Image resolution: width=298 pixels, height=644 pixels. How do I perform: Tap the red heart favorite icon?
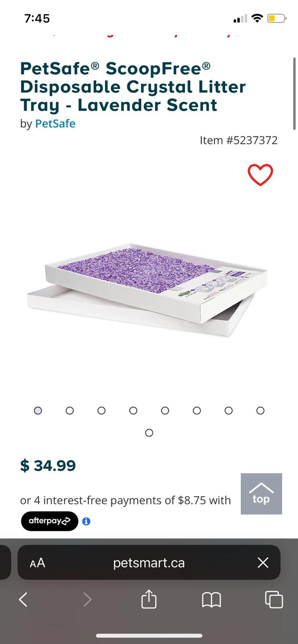[x=260, y=175]
